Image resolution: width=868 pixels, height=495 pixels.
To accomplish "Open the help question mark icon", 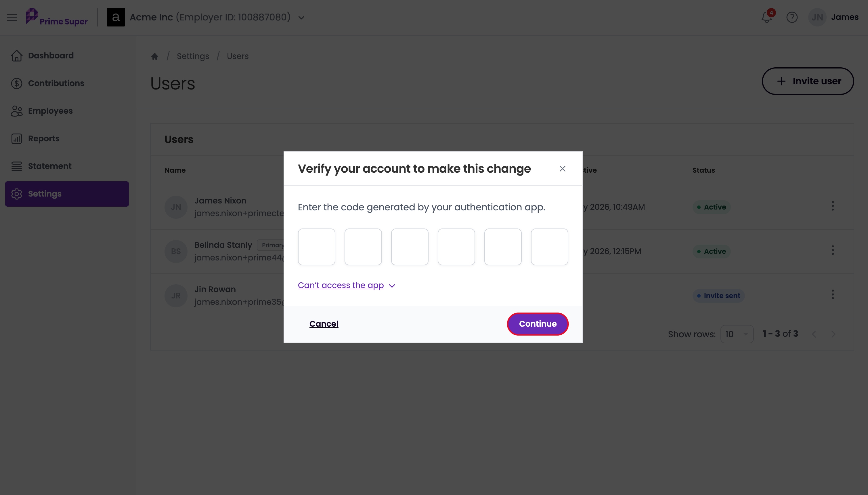I will [792, 17].
